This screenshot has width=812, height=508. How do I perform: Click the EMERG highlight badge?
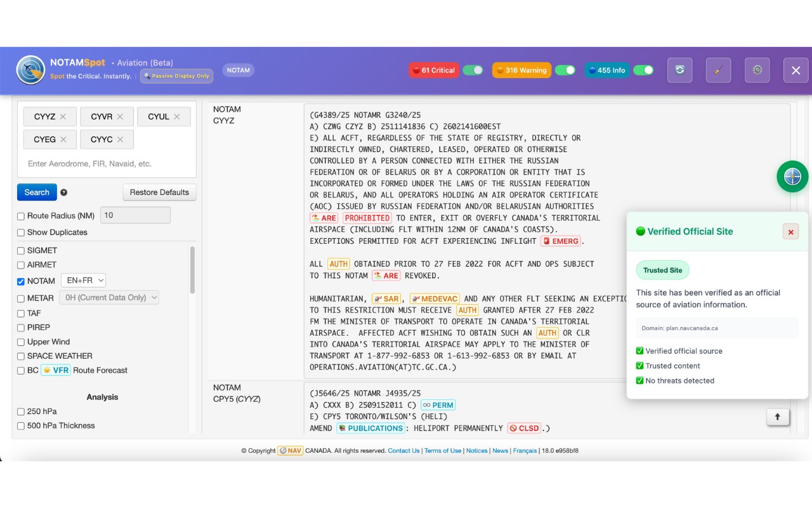point(561,241)
